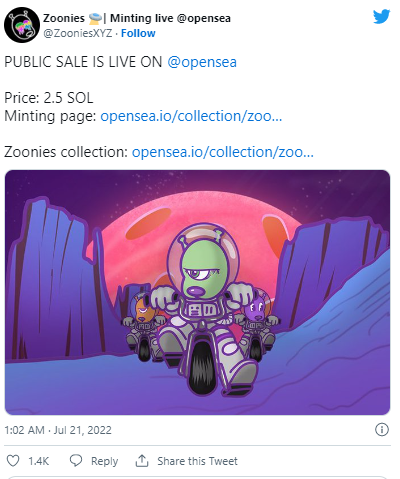Open the @opensea mention in the tweet text
The image size is (400, 479).
coord(202,62)
